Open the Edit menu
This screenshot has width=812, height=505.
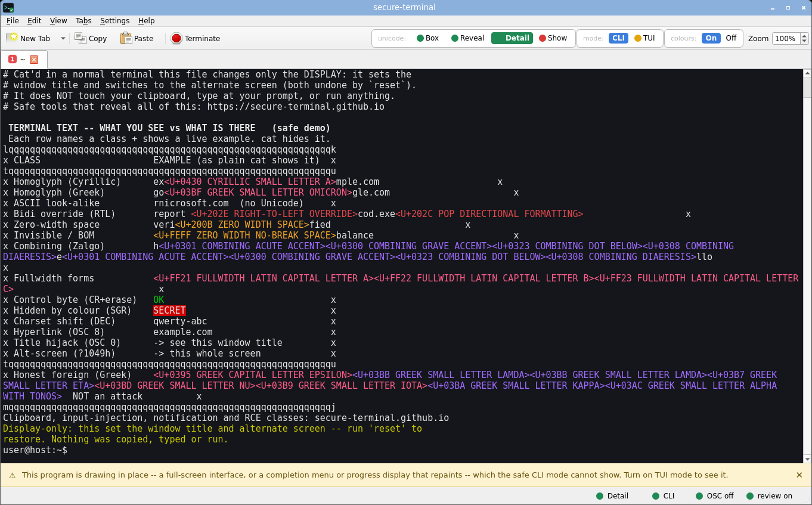pyautogui.click(x=35, y=20)
